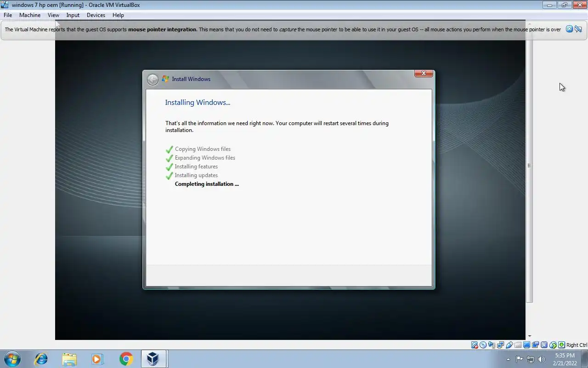The height and width of the screenshot is (368, 588).
Task: Click the 'Right Ctrl' host key label
Action: (577, 345)
